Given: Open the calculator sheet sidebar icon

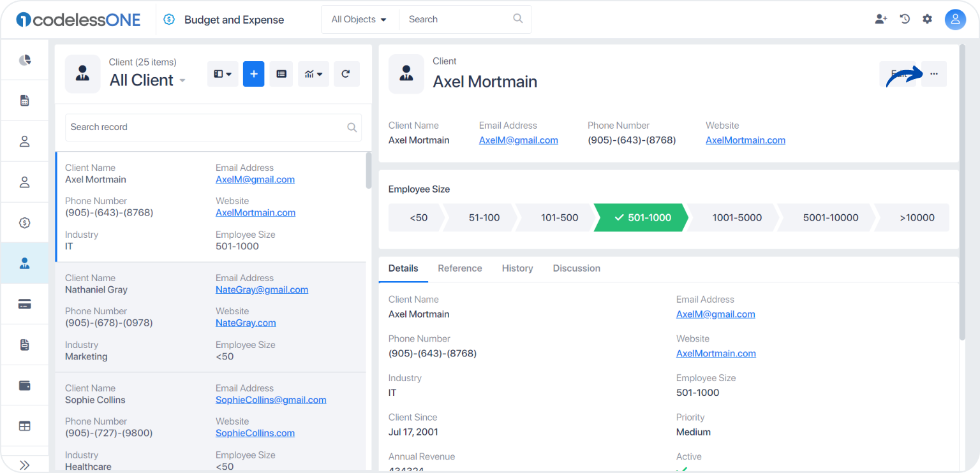Looking at the screenshot, I should pyautogui.click(x=25, y=100).
